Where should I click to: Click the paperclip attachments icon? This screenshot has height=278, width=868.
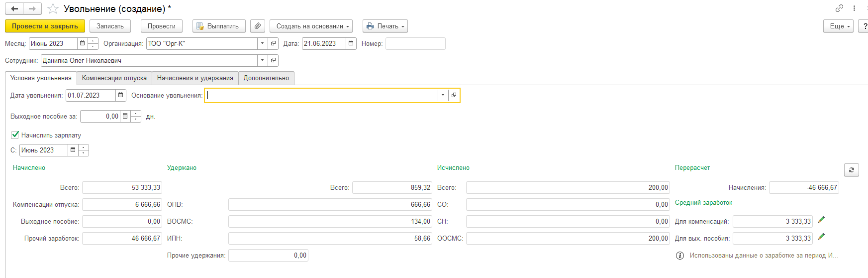[257, 26]
